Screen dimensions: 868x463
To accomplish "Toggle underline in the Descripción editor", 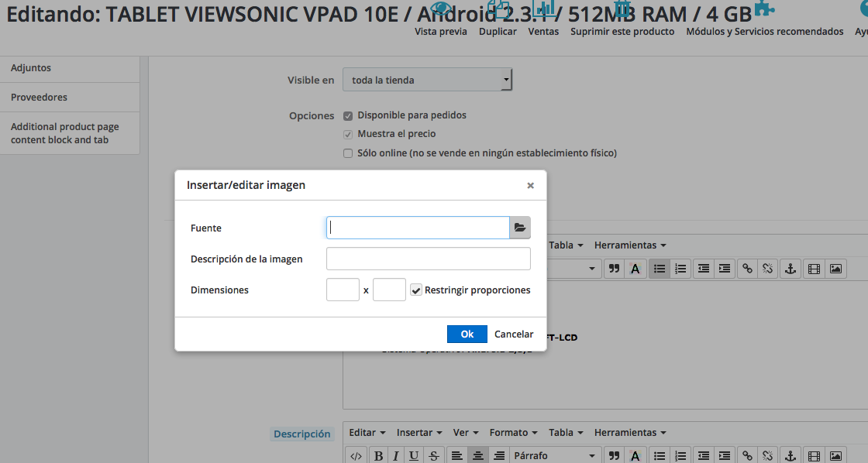I will click(414, 456).
